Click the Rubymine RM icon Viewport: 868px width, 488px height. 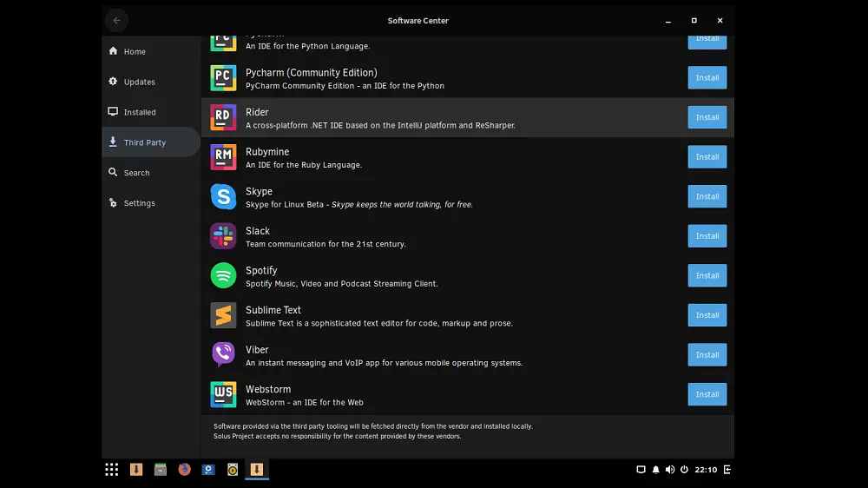(x=223, y=157)
